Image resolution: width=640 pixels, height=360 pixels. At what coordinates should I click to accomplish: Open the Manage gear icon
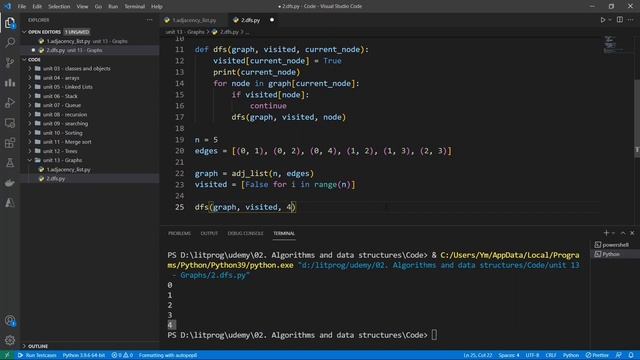coord(10,340)
